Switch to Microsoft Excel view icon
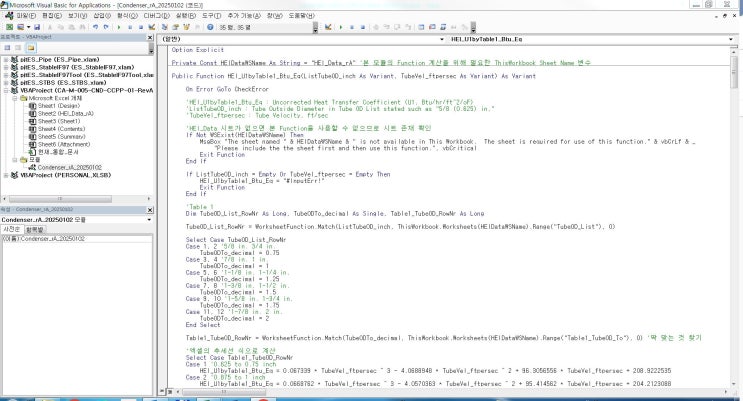 click(9, 27)
